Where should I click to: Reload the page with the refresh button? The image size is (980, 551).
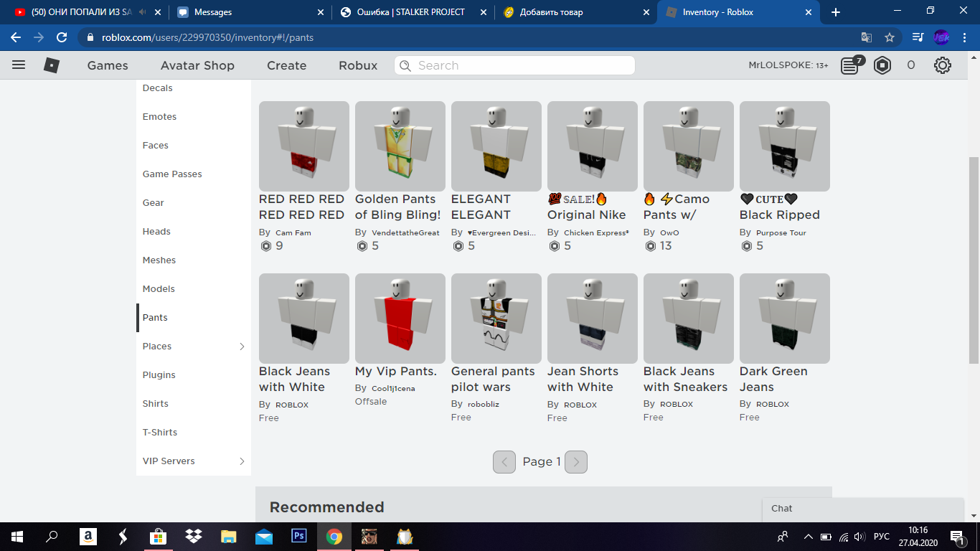click(62, 37)
